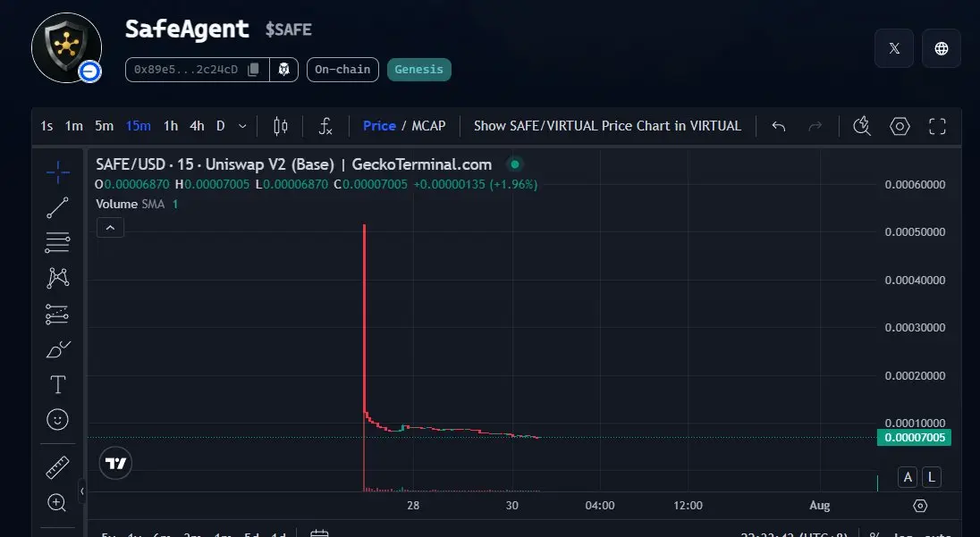
Task: Toggle fullscreen chart mode
Action: tap(937, 126)
